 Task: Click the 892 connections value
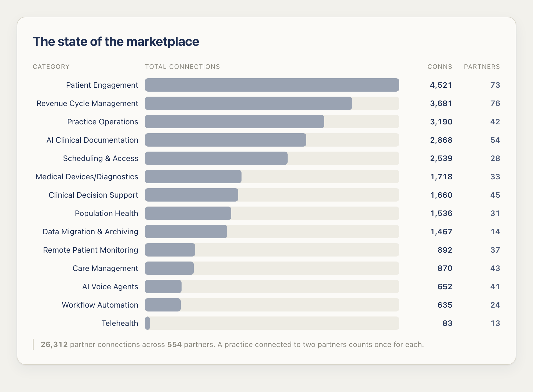pyautogui.click(x=445, y=250)
